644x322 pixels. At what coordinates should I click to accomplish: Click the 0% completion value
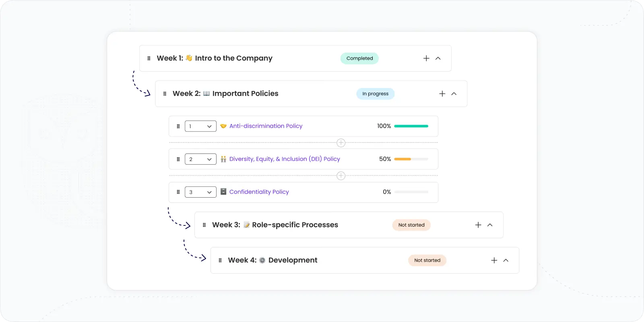[387, 192]
